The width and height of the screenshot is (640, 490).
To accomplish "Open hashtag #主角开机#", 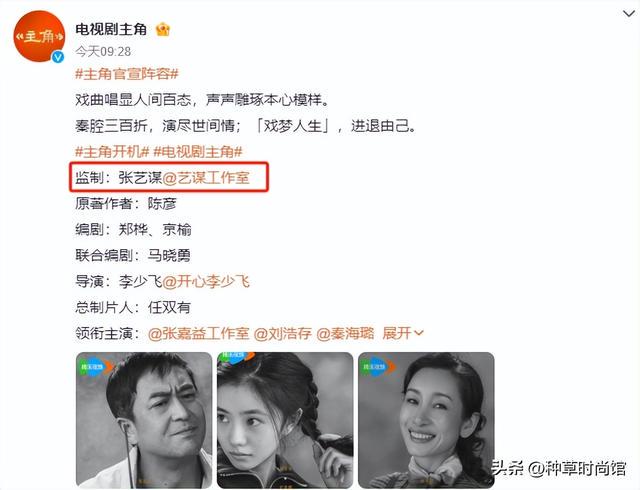I will click(112, 152).
